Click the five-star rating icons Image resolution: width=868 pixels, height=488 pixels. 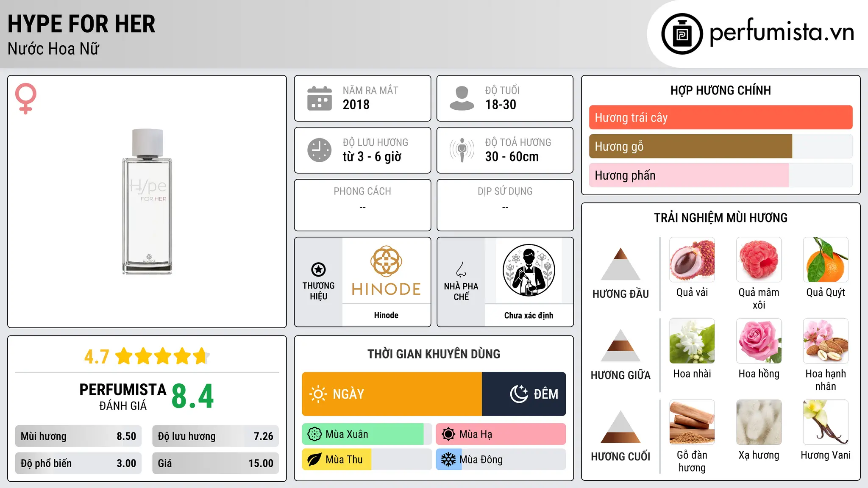coord(162,356)
